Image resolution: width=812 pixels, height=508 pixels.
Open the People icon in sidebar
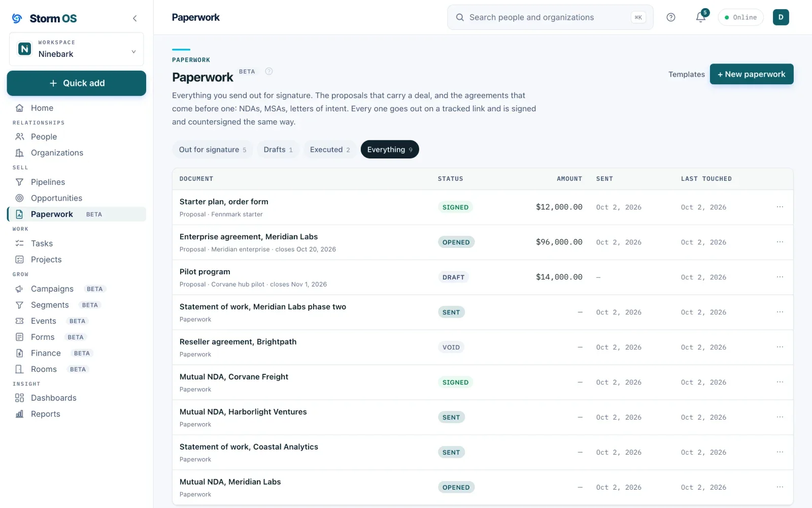tap(19, 137)
